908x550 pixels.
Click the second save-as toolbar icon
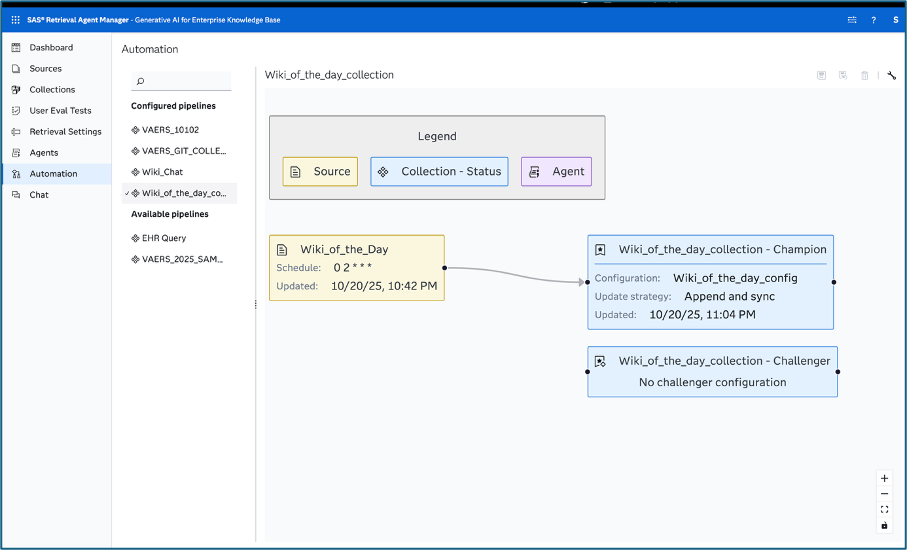click(843, 75)
